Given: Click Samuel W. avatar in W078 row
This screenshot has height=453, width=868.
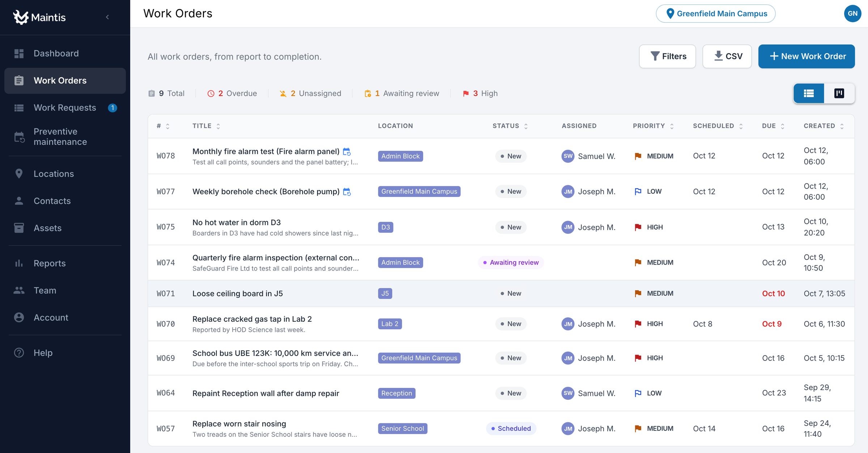Looking at the screenshot, I should coord(568,156).
